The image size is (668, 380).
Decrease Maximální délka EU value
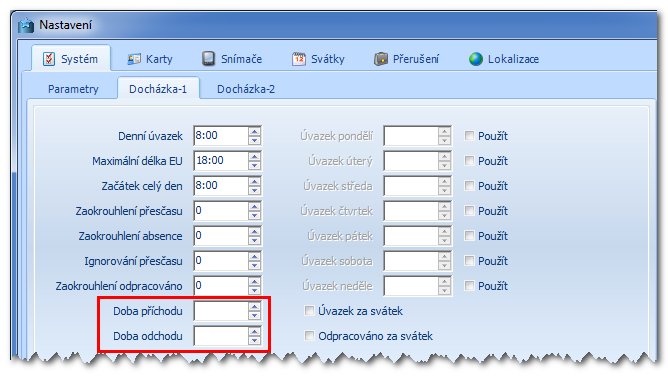pyautogui.click(x=254, y=165)
